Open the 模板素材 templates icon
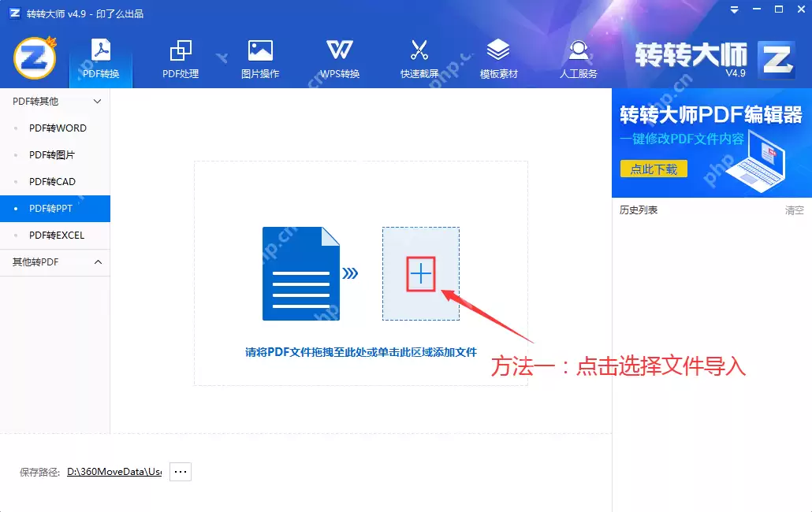 498,55
